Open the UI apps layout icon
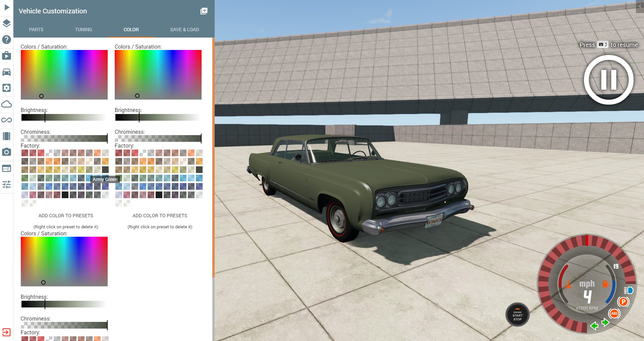This screenshot has height=341, width=644. pos(6,168)
